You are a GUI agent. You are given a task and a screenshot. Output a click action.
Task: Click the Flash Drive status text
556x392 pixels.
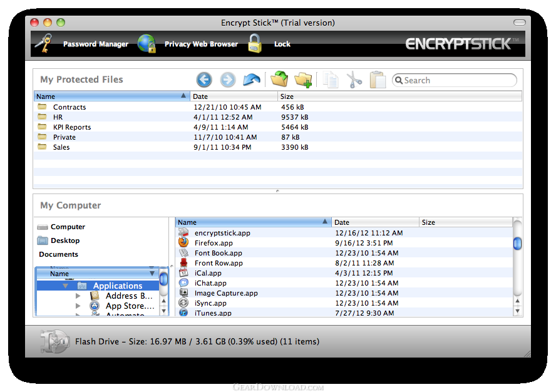197,342
